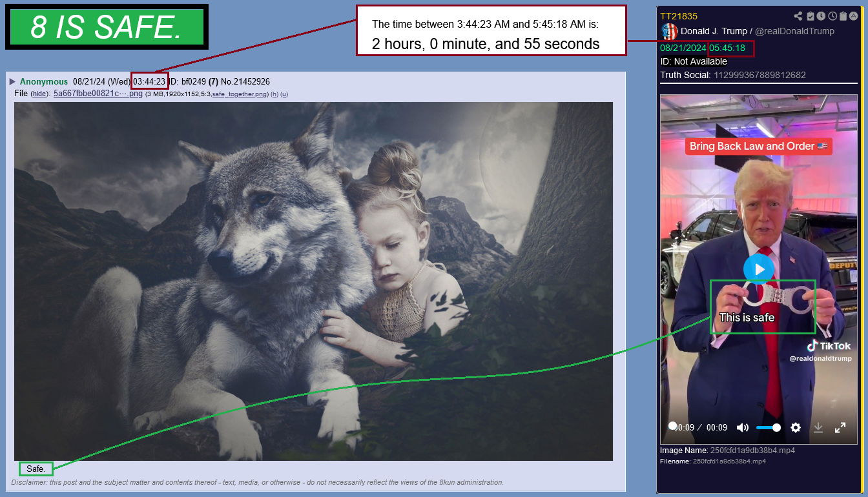The width and height of the screenshot is (868, 497).
Task: Expand the post menu triangle beside Anonymous
Action: (x=12, y=81)
